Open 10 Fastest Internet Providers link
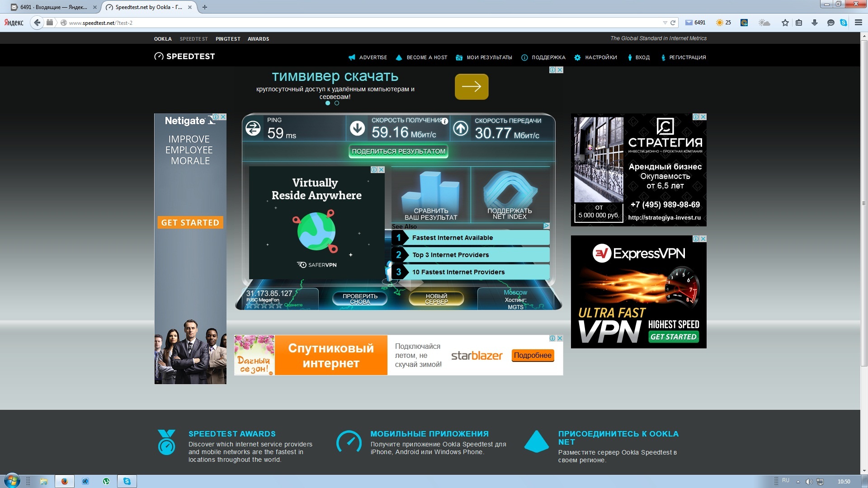 471,272
